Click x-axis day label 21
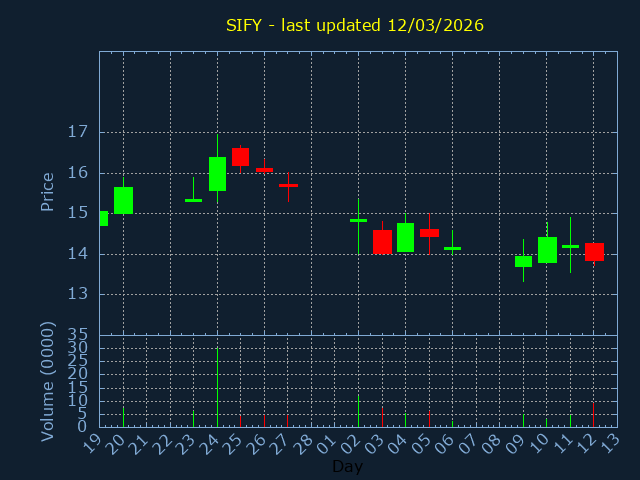 pos(138,444)
